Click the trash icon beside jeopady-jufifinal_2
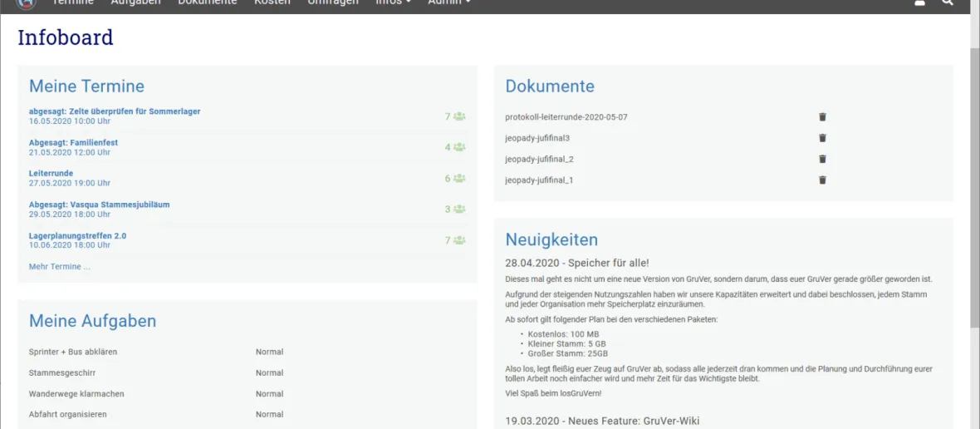Image resolution: width=980 pixels, height=429 pixels. click(x=822, y=159)
